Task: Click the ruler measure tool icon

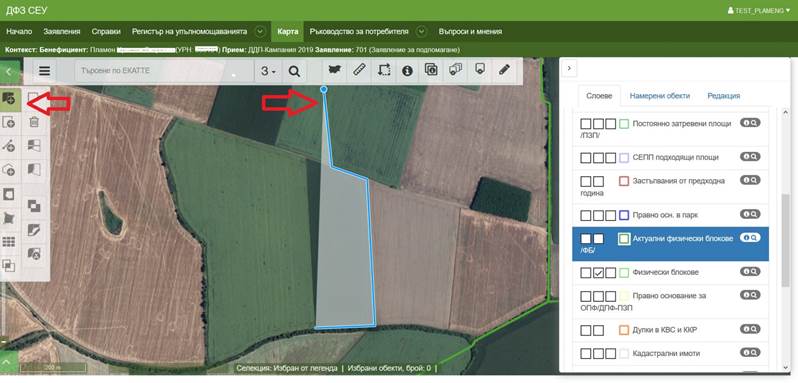Action: 359,71
